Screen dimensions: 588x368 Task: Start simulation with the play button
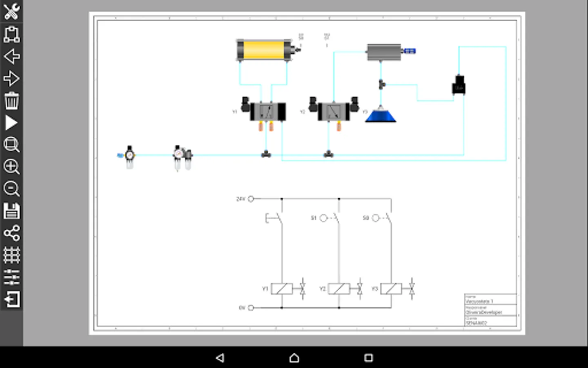[x=11, y=123]
